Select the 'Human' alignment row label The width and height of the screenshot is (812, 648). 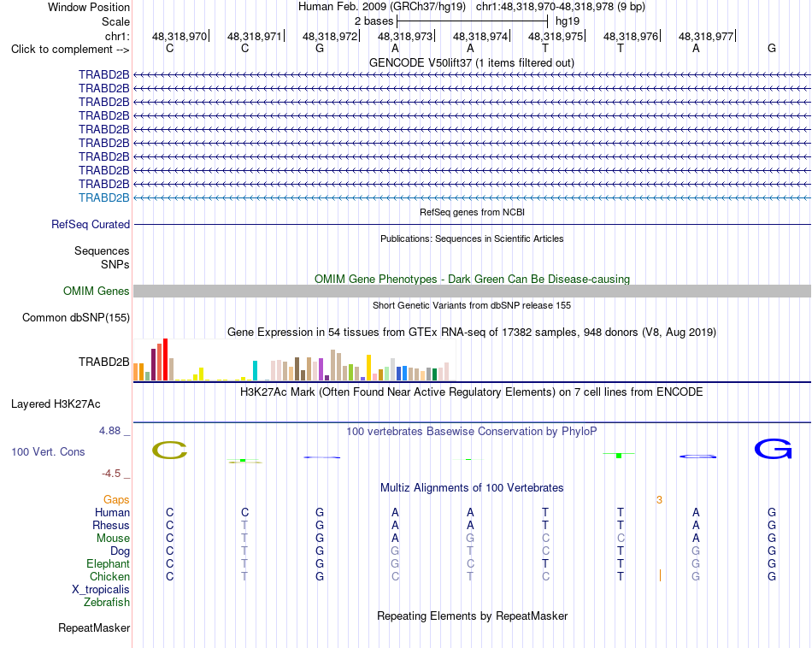pyautogui.click(x=112, y=513)
